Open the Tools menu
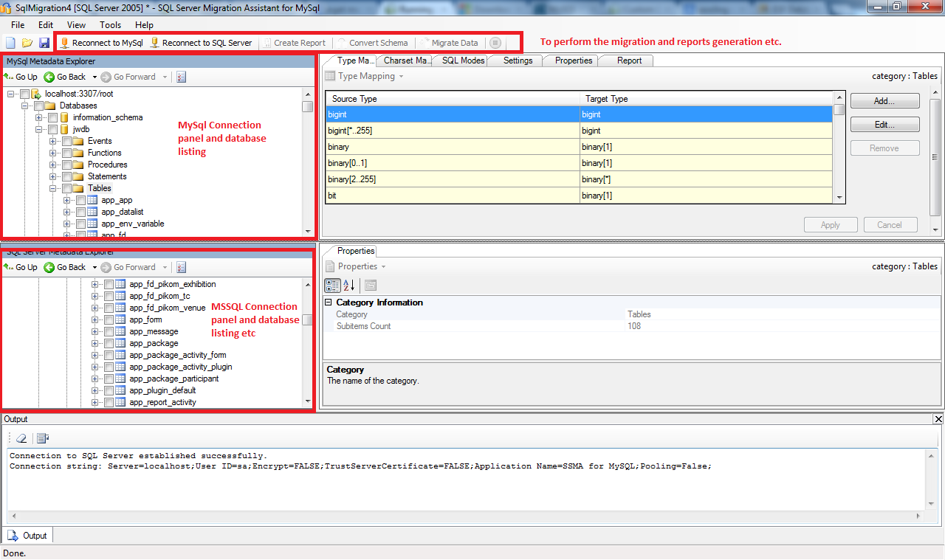This screenshot has width=945, height=560. click(x=110, y=25)
